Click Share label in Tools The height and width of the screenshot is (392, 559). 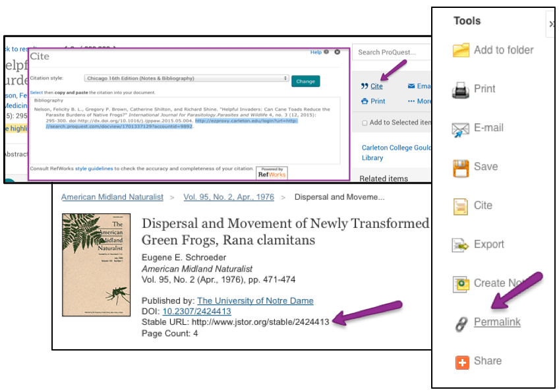(487, 361)
